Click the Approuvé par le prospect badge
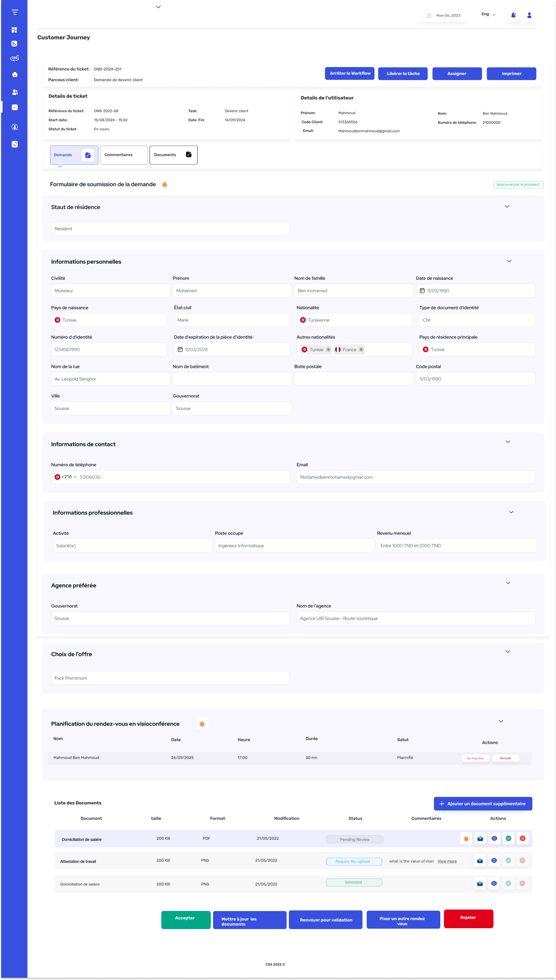Image resolution: width=556 pixels, height=980 pixels. pos(518,185)
